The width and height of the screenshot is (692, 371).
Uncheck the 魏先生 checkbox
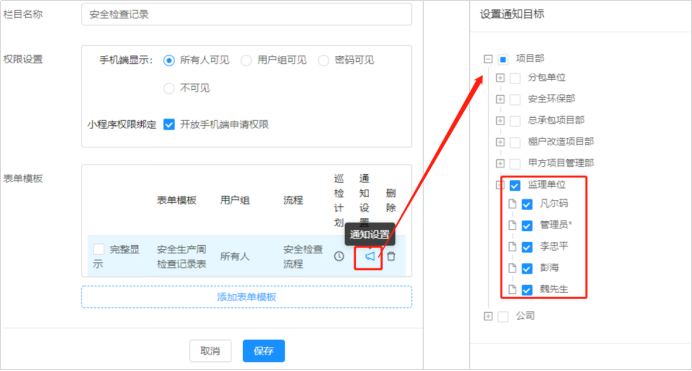click(x=527, y=290)
